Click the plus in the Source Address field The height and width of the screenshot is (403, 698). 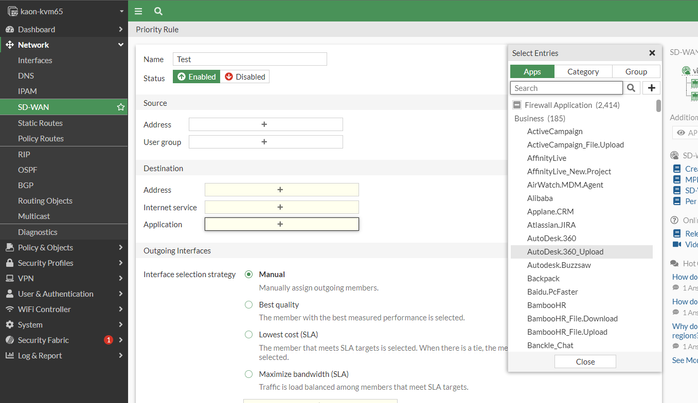265,125
